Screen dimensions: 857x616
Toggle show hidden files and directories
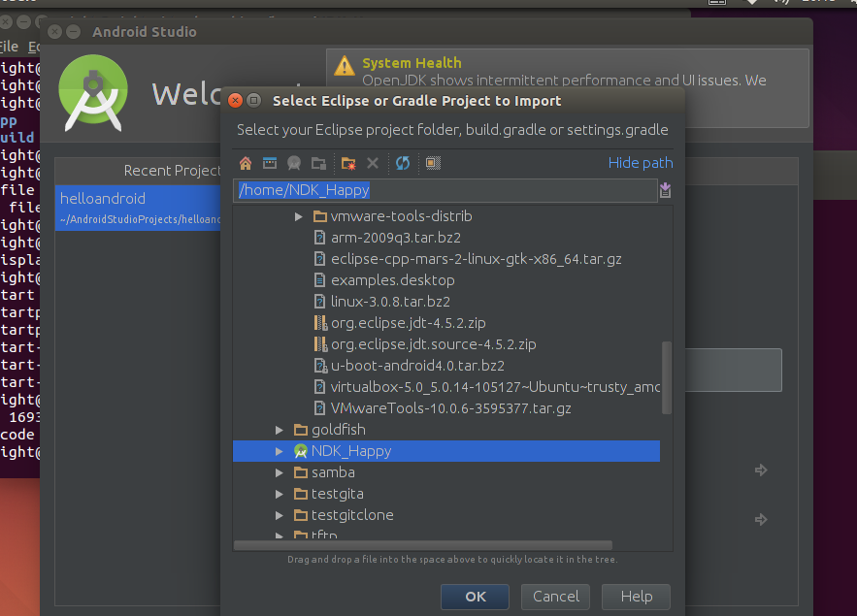[433, 163]
